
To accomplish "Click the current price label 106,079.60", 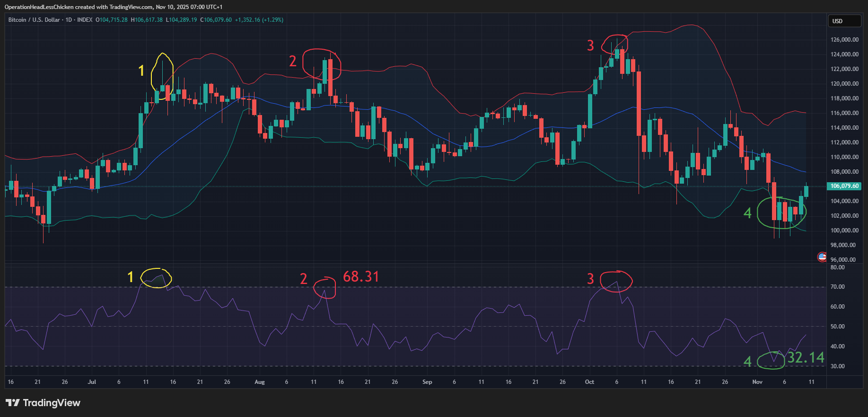I will point(844,186).
